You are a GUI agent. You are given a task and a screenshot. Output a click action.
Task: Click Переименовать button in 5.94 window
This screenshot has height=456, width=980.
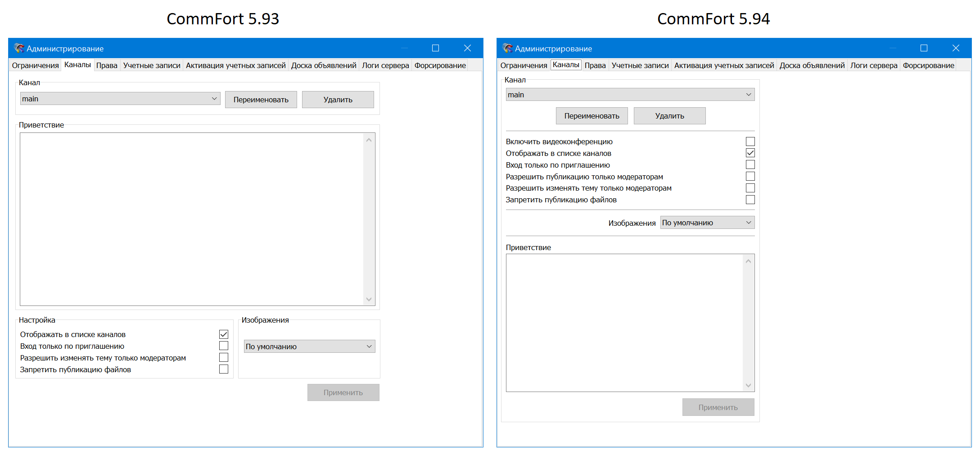[592, 116]
